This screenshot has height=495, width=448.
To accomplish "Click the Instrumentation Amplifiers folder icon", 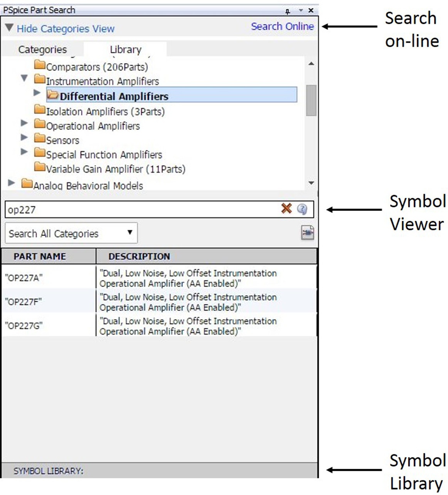I will point(40,80).
